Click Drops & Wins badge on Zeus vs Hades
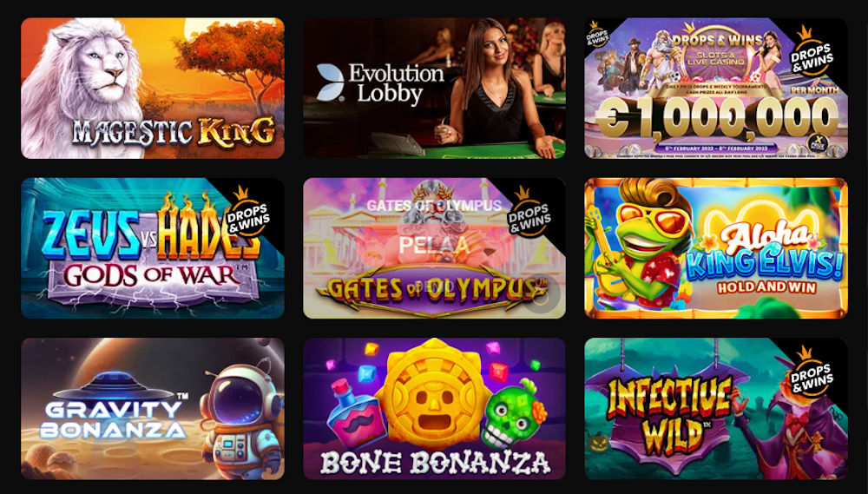Viewport: 868px width, 494px height. [248, 213]
